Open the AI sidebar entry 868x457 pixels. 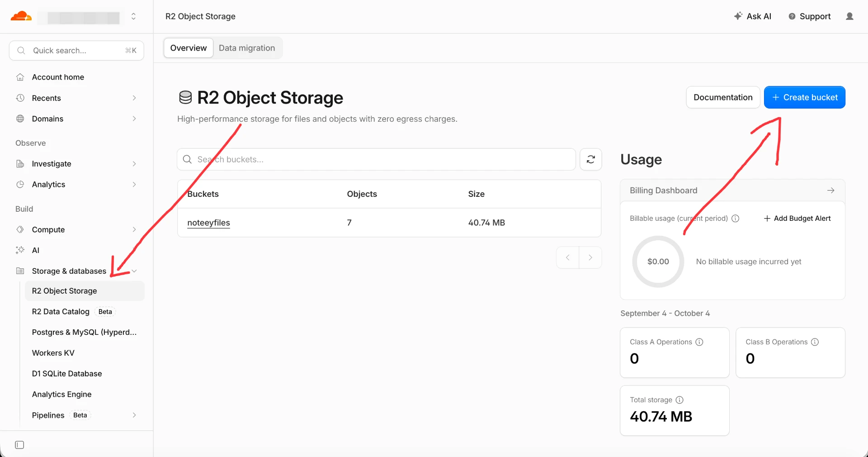(x=36, y=250)
